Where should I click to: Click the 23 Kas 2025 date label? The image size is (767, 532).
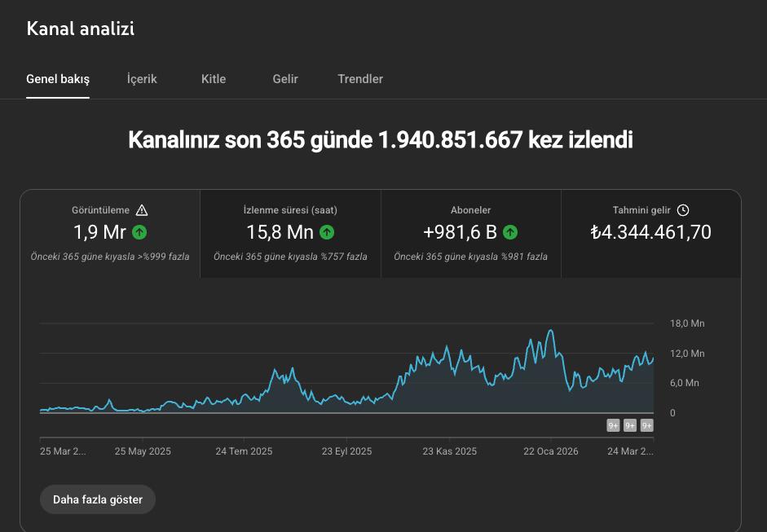(x=449, y=451)
